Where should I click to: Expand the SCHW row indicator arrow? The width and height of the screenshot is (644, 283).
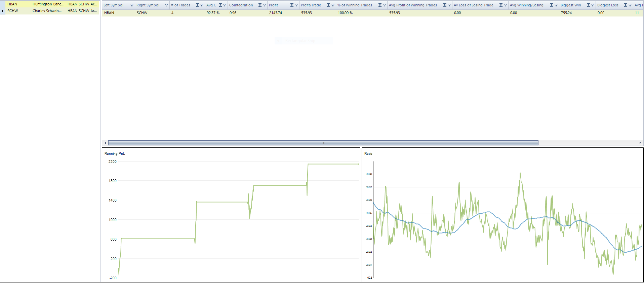click(3, 11)
